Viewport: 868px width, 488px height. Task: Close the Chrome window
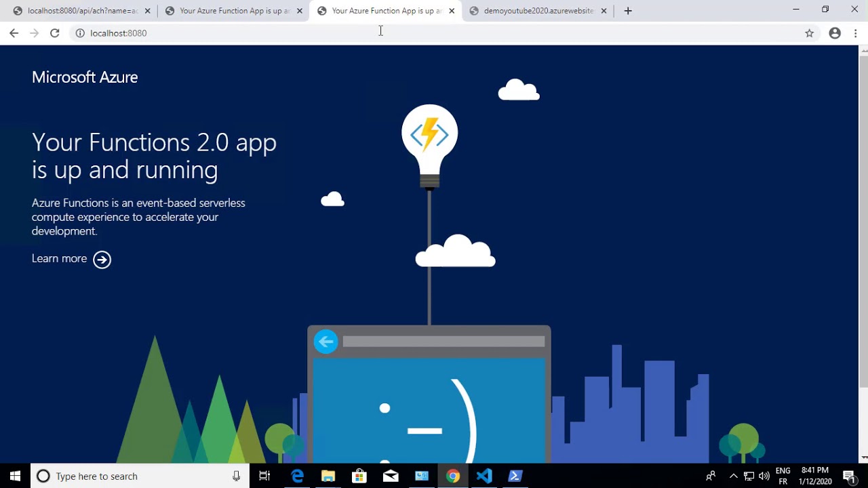coord(854,9)
